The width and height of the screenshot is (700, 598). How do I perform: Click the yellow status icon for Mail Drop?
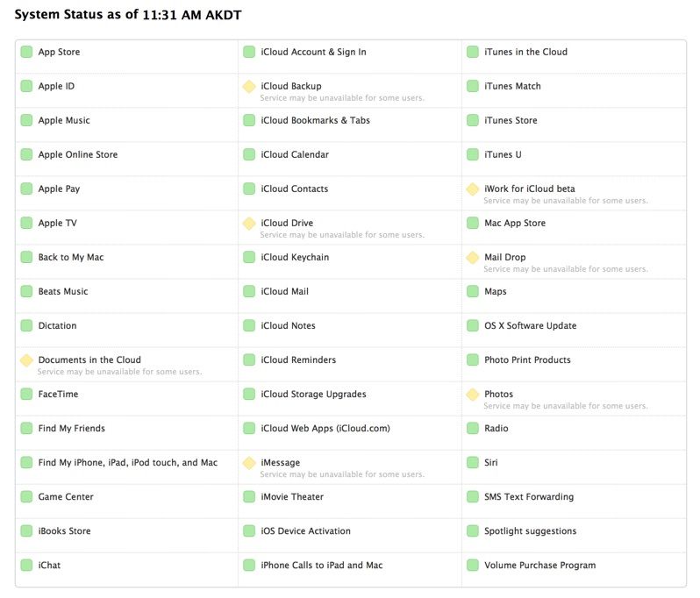[x=473, y=258]
